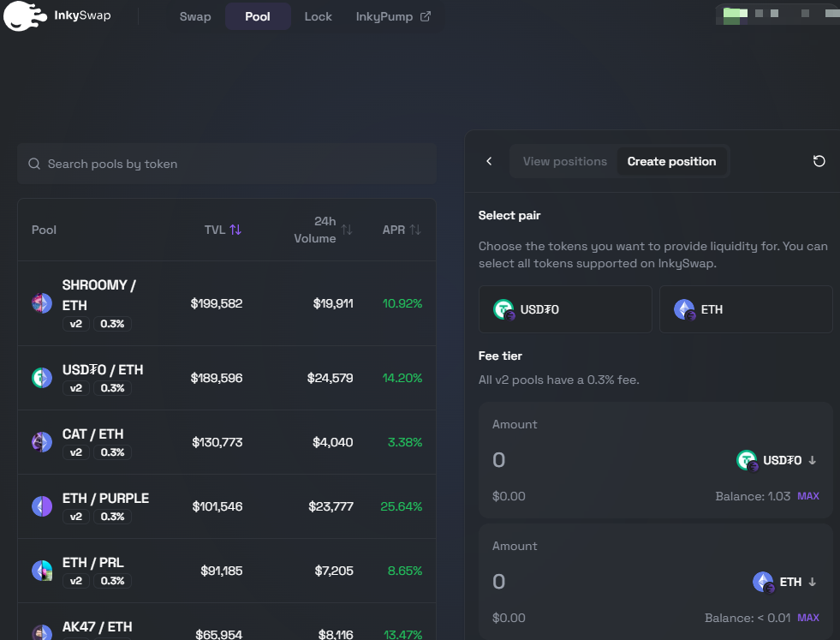
Task: Open the InkyPump external link
Action: 393,16
